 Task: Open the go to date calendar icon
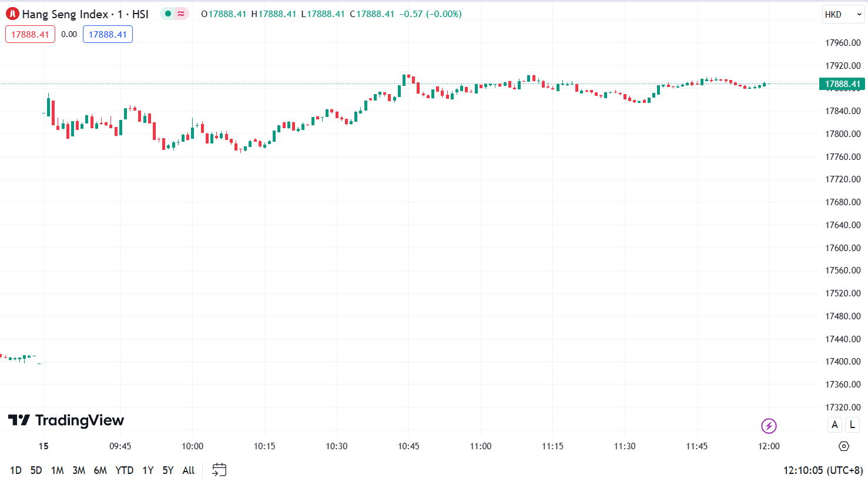(x=219, y=470)
